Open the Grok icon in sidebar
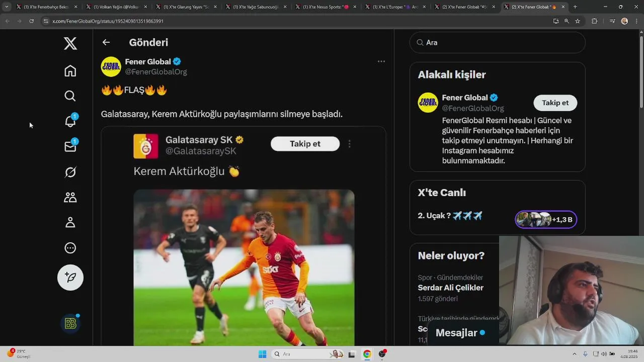The height and width of the screenshot is (362, 644). [70, 172]
